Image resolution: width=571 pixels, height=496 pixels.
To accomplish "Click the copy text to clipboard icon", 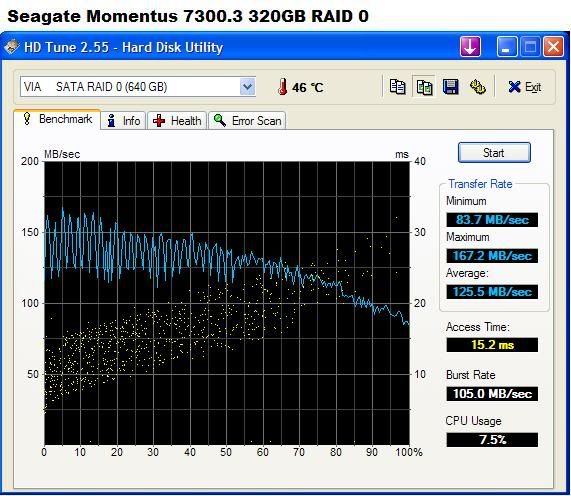I will pos(397,87).
